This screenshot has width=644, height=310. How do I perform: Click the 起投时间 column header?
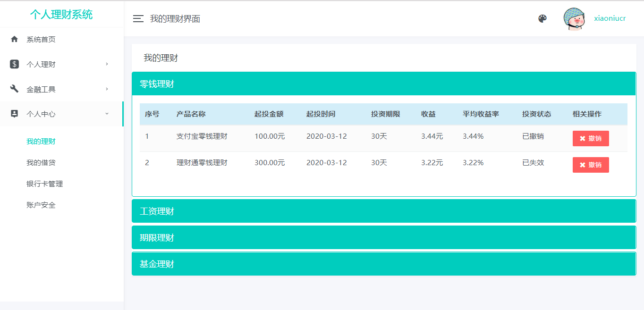tap(321, 114)
